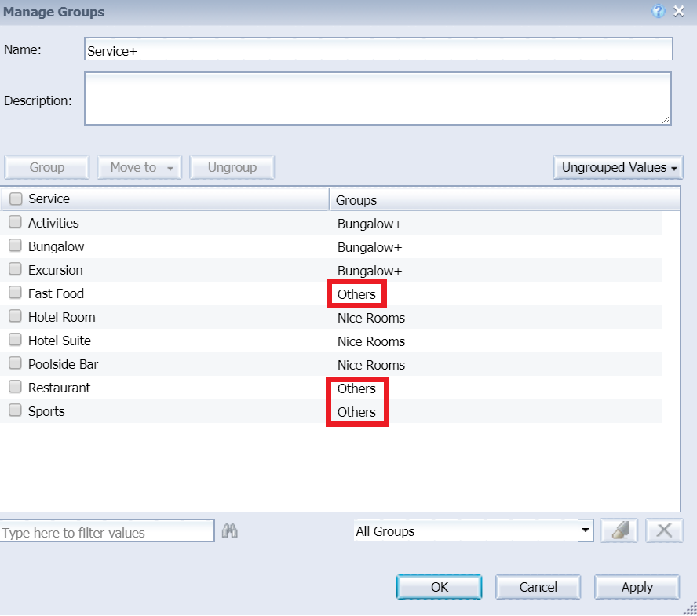697x616 pixels.
Task: Click the dialog resize grip corner
Action: coord(690,608)
